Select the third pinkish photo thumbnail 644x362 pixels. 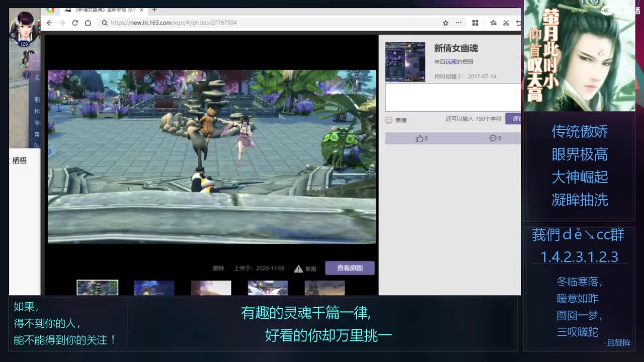click(211, 288)
